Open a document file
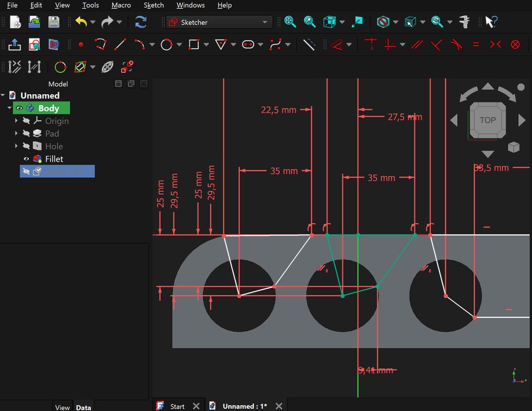The width and height of the screenshot is (532, 411). pyautogui.click(x=34, y=22)
